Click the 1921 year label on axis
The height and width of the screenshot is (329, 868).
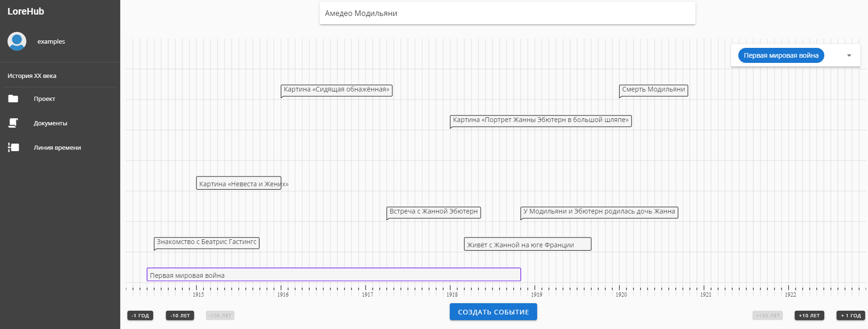click(x=706, y=295)
